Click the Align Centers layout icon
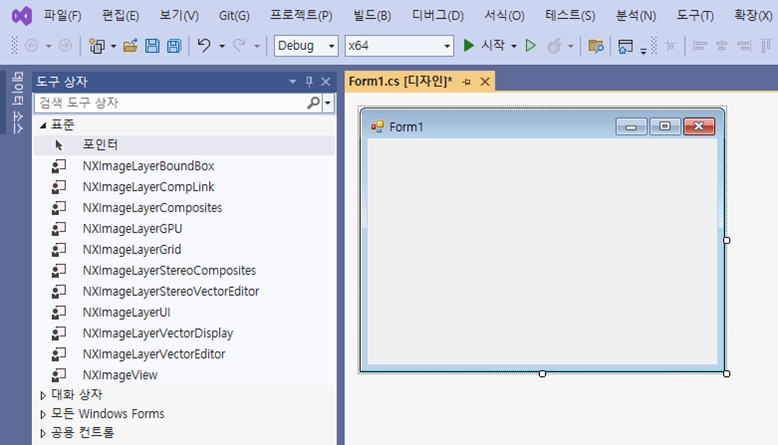 click(x=721, y=46)
